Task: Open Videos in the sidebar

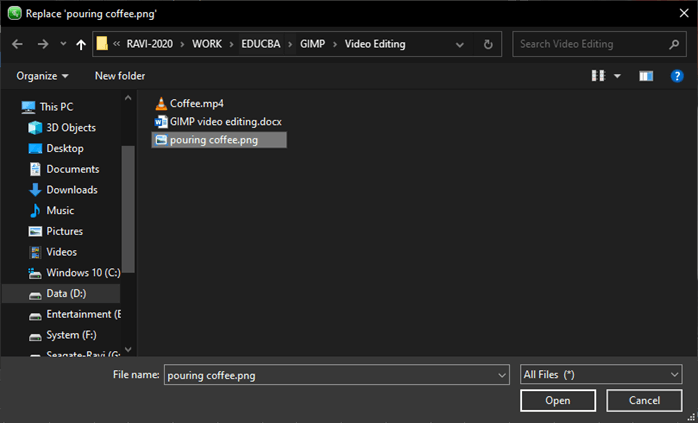Action: [x=61, y=252]
